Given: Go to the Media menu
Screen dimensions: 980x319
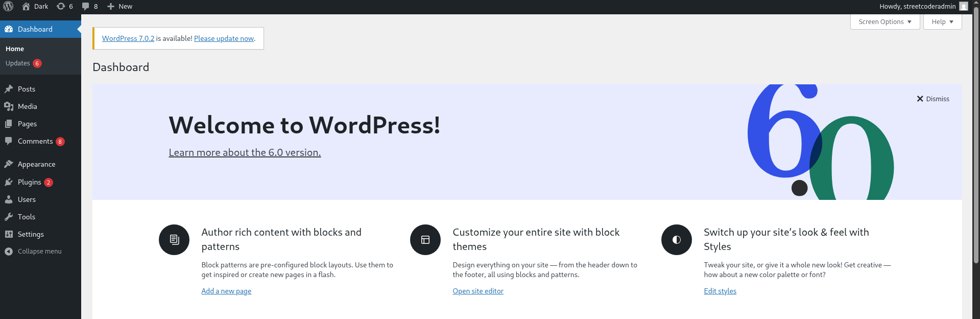Looking at the screenshot, I should click(x=28, y=106).
